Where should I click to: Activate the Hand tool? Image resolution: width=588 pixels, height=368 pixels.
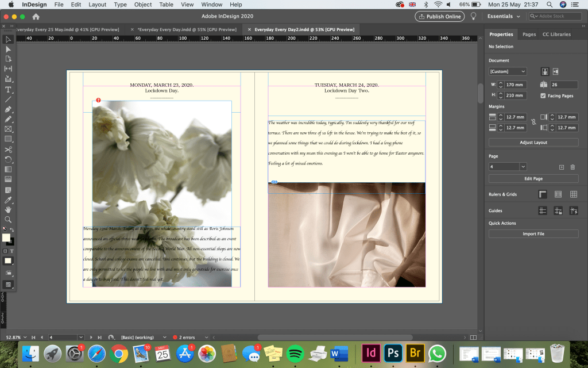(8, 209)
